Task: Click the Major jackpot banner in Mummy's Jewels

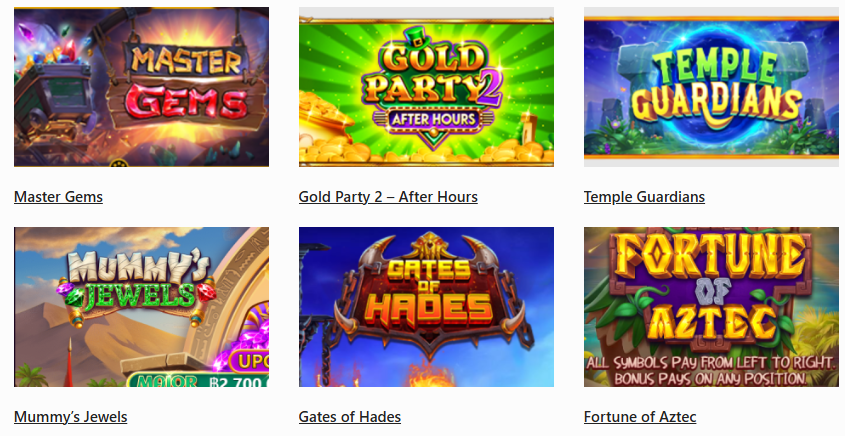Action: point(198,380)
